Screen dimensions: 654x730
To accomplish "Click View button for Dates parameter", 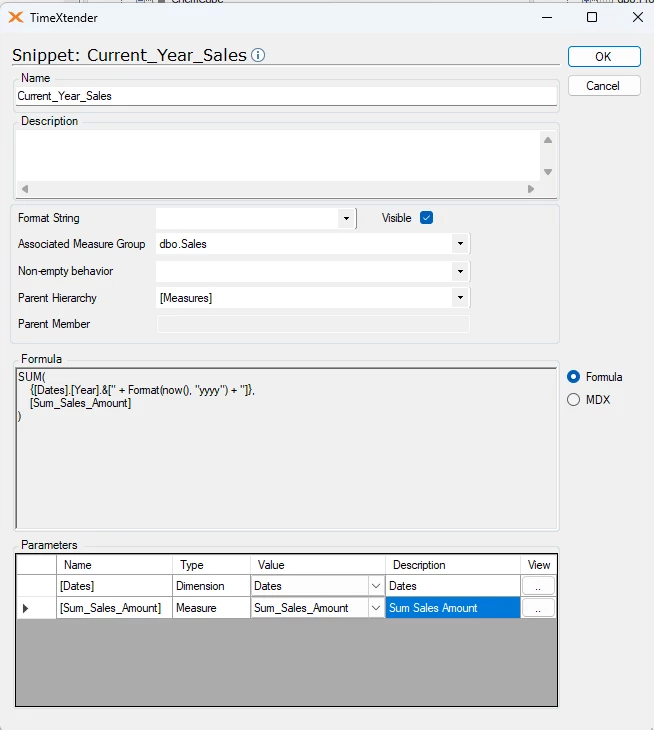I will [538, 586].
